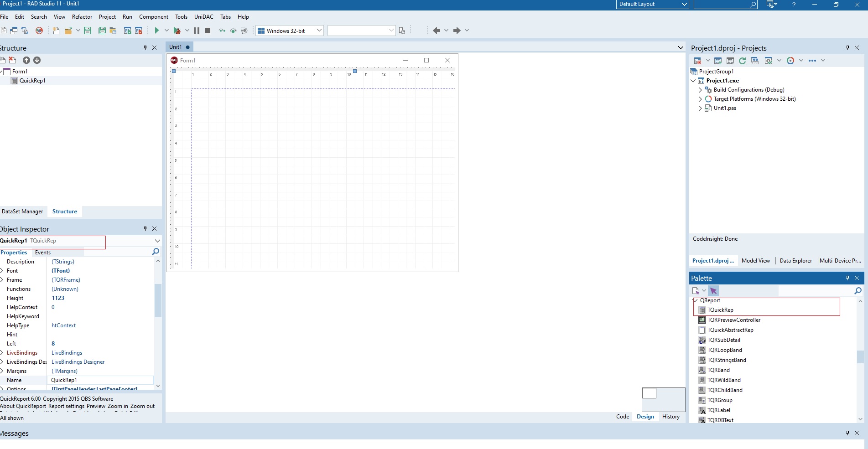Image resolution: width=868 pixels, height=449 pixels.
Task: Search the Object Inspector properties
Action: pos(156,252)
